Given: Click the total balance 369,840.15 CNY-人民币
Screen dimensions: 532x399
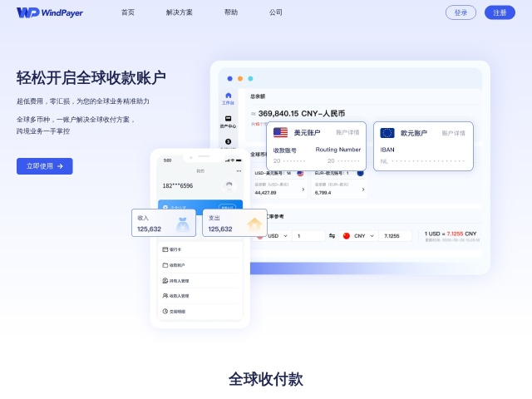Looking at the screenshot, I should tap(302, 114).
